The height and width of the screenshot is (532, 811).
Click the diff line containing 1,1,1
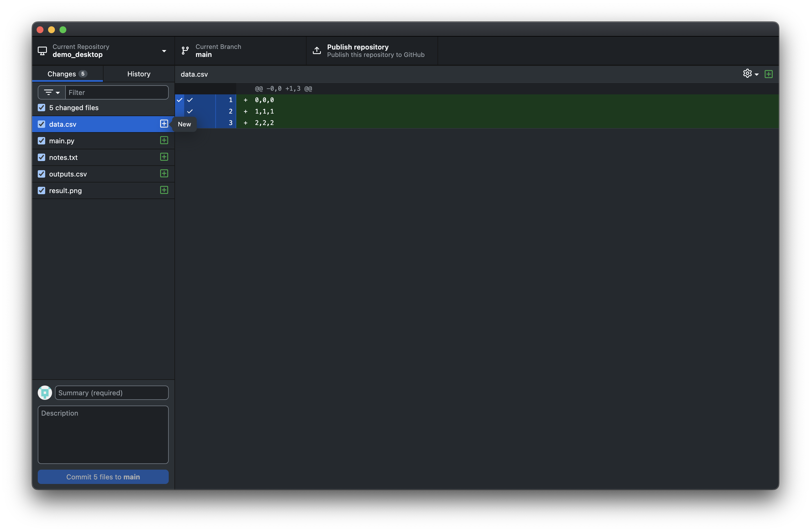pyautogui.click(x=508, y=112)
